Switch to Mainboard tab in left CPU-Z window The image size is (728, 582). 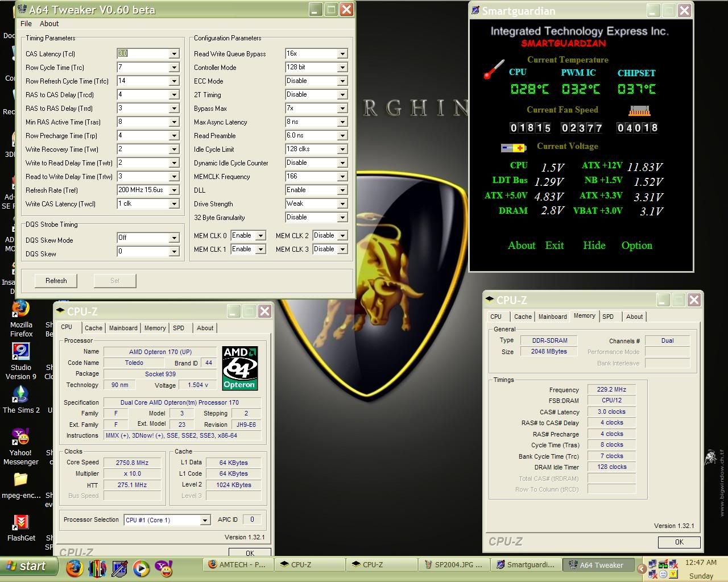(x=123, y=328)
